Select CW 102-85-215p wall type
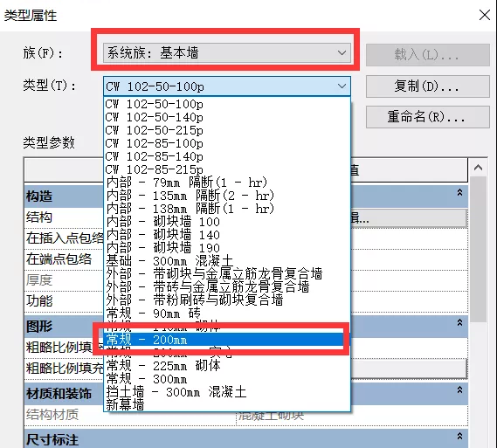Viewport: 497px width, 448px height. pyautogui.click(x=227, y=169)
